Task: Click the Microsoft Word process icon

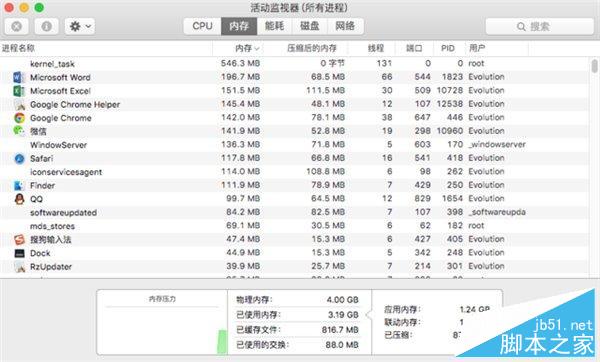Action: click(19, 77)
